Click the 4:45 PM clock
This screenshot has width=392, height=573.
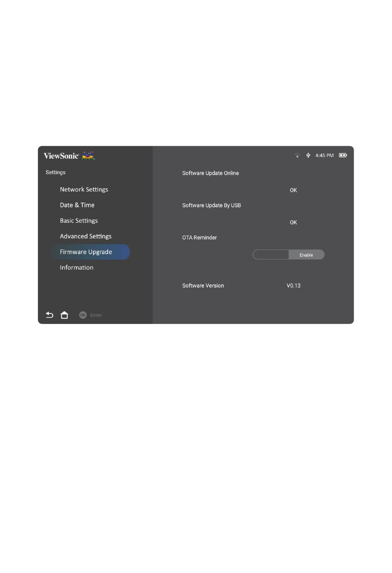click(x=324, y=155)
